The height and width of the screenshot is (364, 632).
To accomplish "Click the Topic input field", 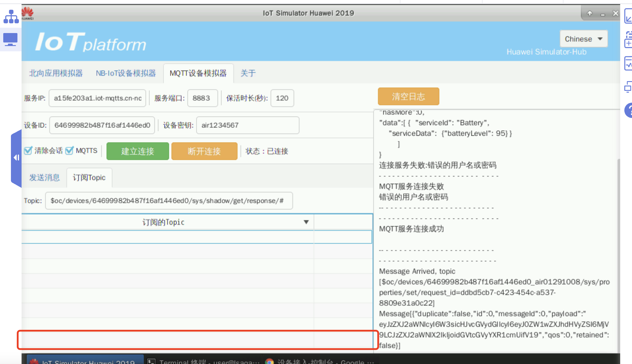I will pyautogui.click(x=169, y=201).
